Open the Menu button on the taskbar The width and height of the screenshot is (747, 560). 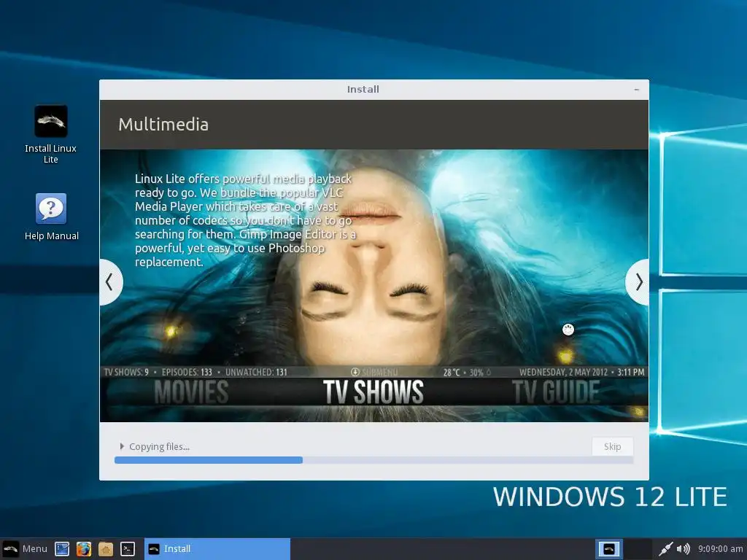(25, 548)
